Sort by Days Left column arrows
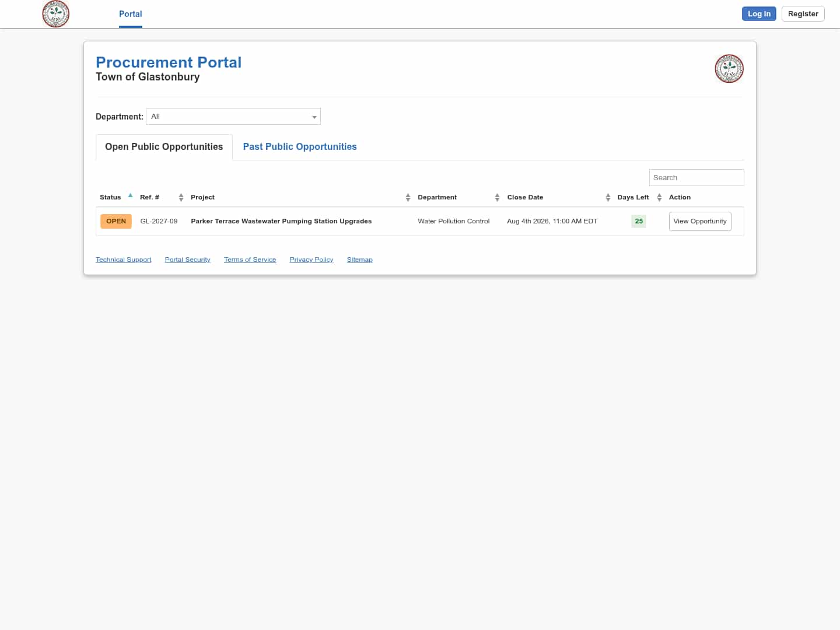 point(659,198)
